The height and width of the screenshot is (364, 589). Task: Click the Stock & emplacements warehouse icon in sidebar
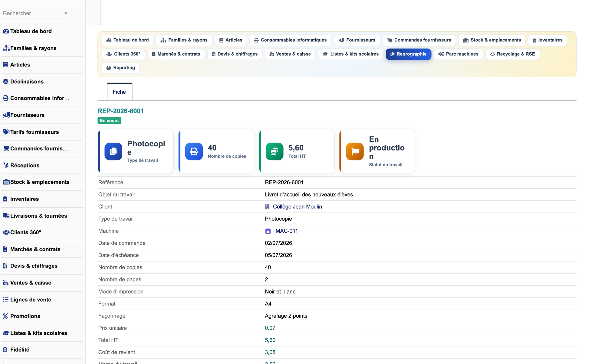(6, 182)
